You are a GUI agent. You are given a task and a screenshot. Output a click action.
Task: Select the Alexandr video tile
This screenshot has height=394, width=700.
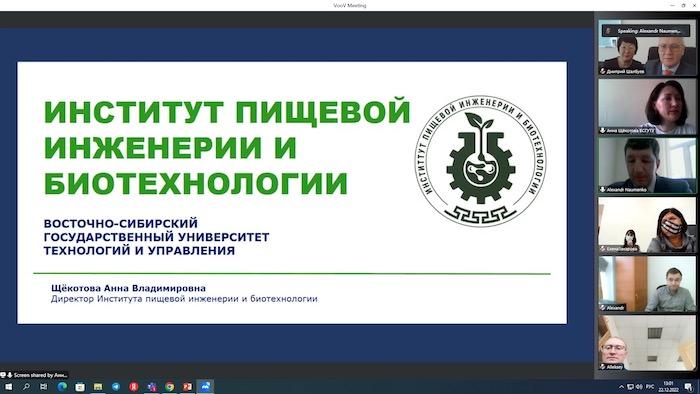click(647, 284)
